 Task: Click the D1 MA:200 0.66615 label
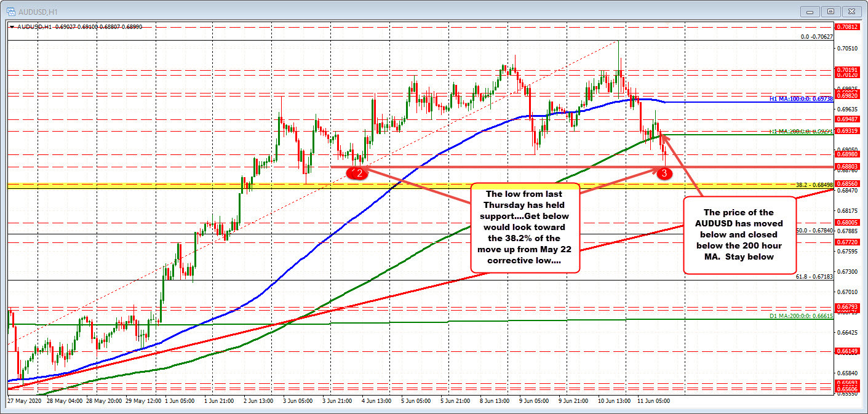[802, 316]
